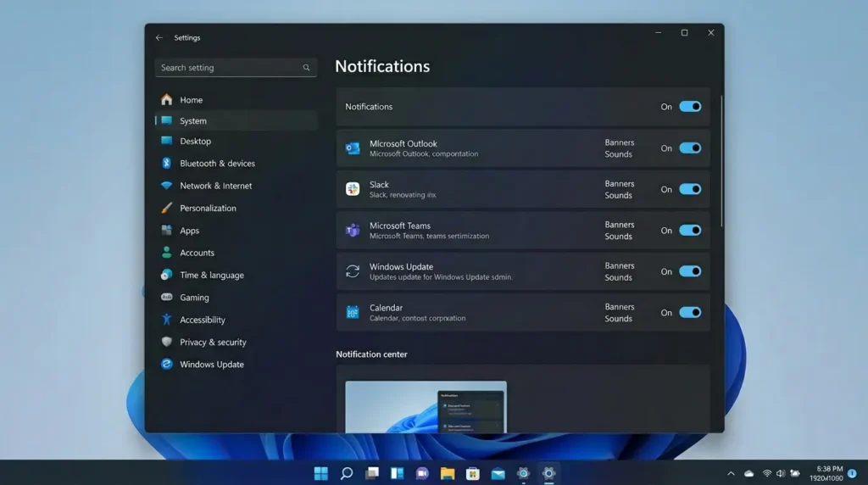This screenshot has width=868, height=485.
Task: Click the Gaming controller icon
Action: (167, 298)
